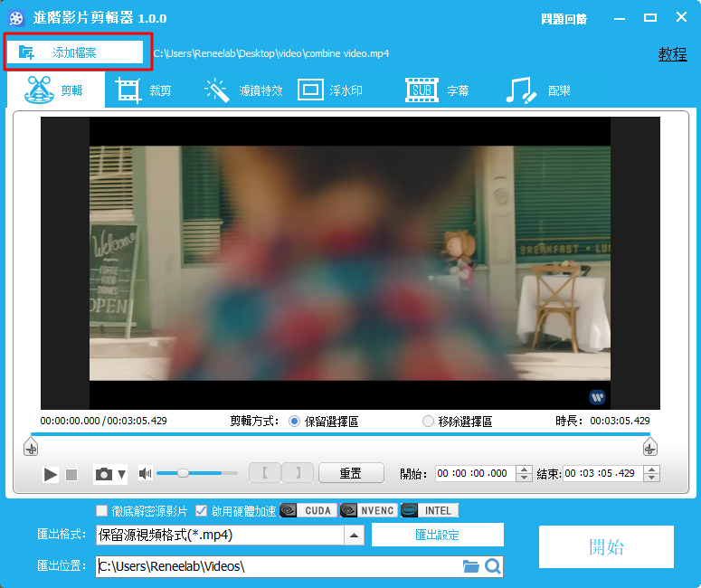This screenshot has height=588, width=701.
Task: Take a snapshot with camera icon
Action: point(104,474)
